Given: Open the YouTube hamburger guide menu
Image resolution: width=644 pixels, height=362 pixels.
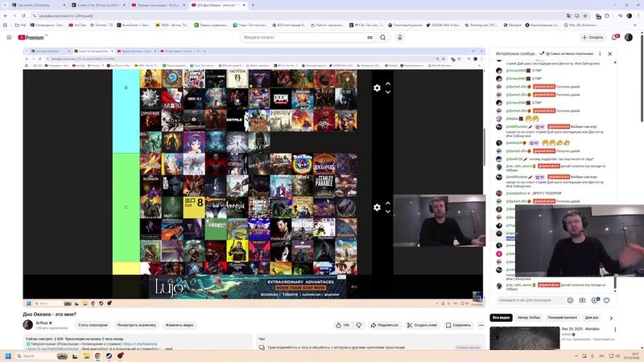Looking at the screenshot, I should point(7,37).
